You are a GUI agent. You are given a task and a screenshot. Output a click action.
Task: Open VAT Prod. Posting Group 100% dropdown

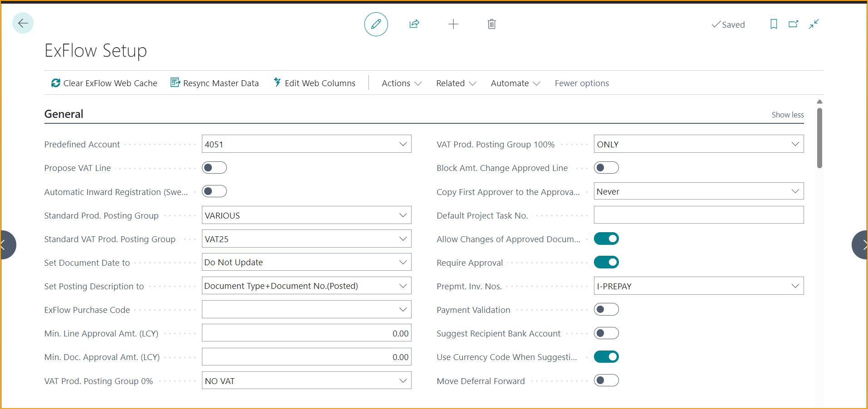pos(795,144)
